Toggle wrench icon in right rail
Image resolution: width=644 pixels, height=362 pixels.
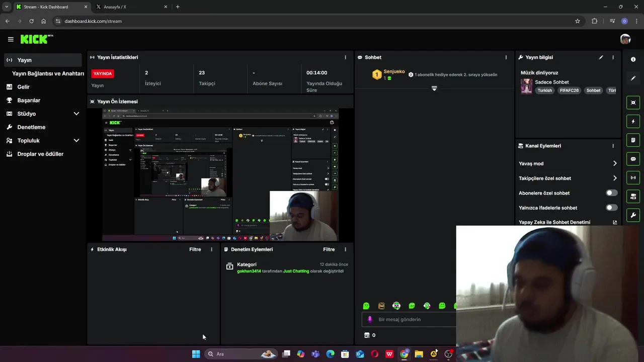click(633, 215)
